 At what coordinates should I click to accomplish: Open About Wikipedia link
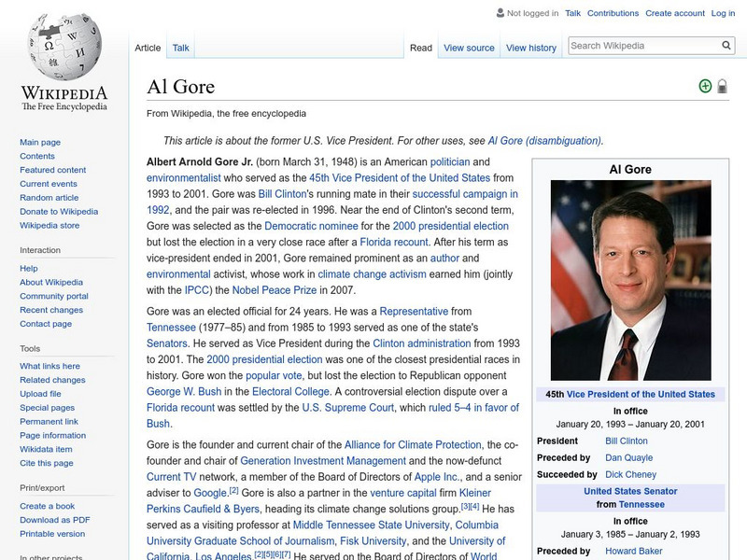(51, 282)
